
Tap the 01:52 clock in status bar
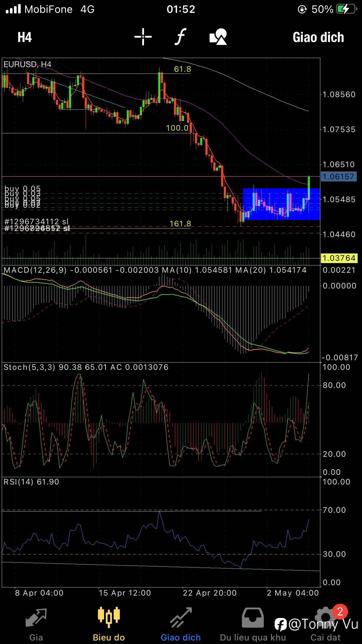(x=181, y=9)
